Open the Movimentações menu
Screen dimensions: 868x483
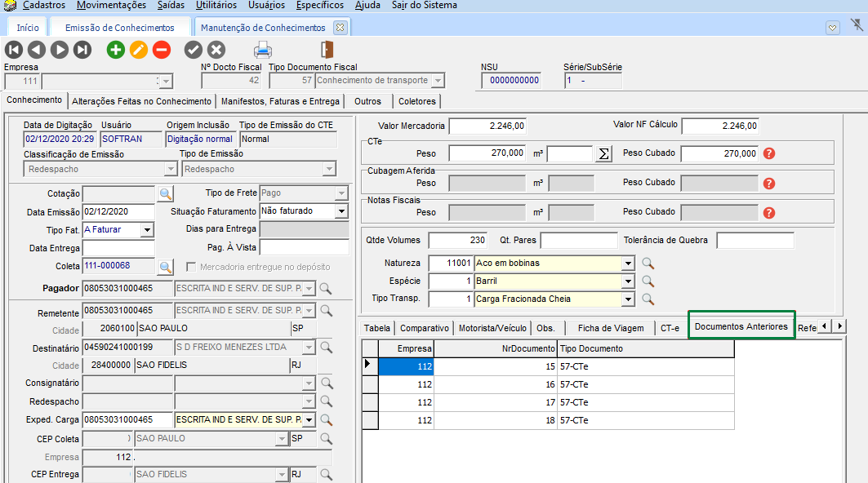[x=112, y=6]
